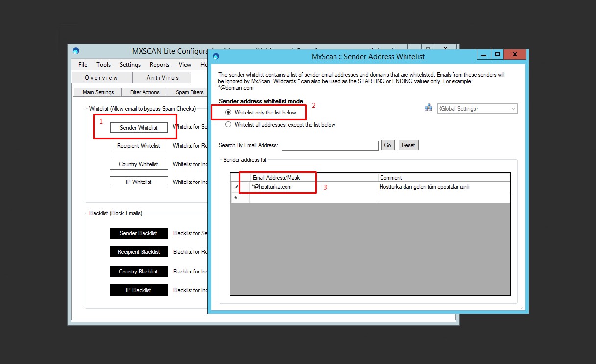Image resolution: width=596 pixels, height=364 pixels.
Task: Click the pencil edit indicator on the hostturka row
Action: (237, 186)
